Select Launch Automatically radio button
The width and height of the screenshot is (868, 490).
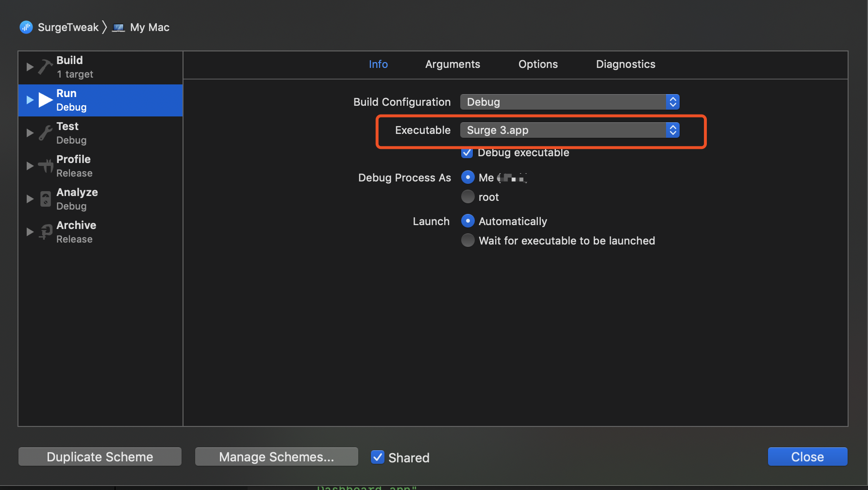click(467, 221)
